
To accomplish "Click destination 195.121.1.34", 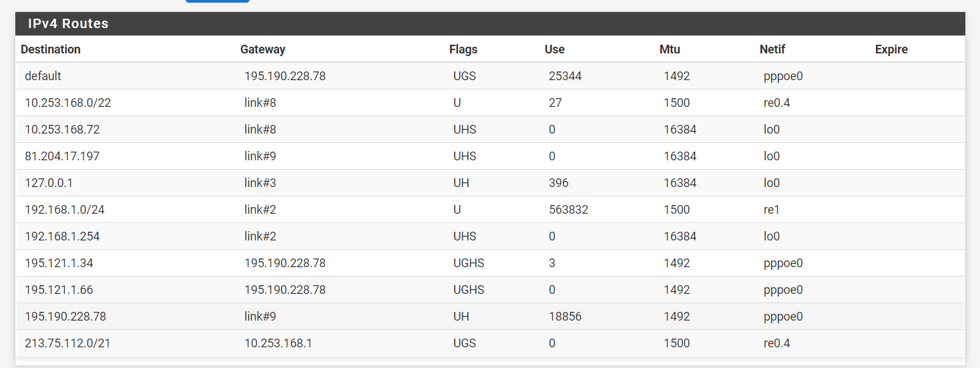I will (59, 263).
